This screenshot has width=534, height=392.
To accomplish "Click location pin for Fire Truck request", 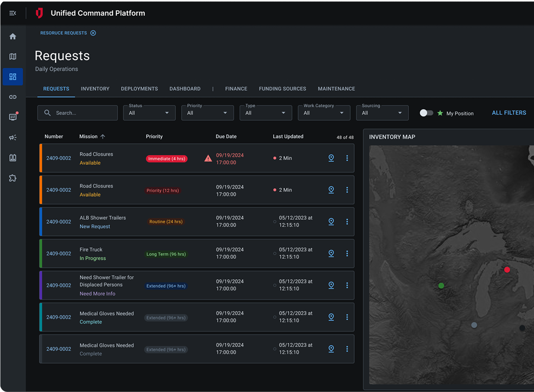I will point(331,253).
